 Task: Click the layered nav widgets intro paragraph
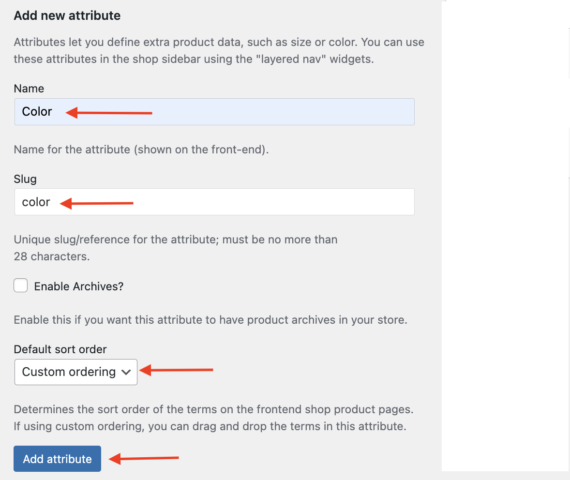coord(219,51)
